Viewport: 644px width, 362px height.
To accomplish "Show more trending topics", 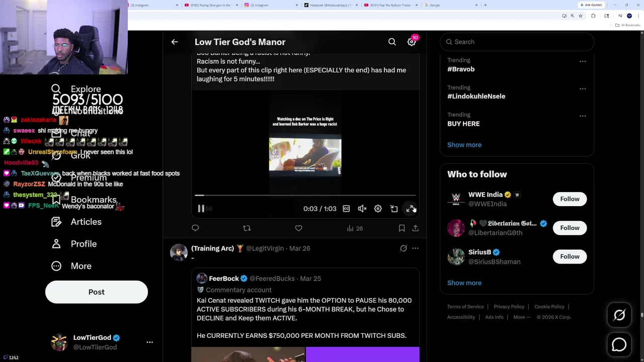I will coord(464,145).
